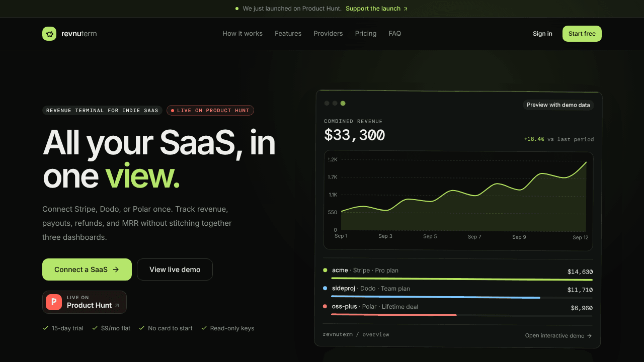Click the $11,710 revenue value
Image resolution: width=644 pixels, height=362 pixels.
tap(580, 290)
